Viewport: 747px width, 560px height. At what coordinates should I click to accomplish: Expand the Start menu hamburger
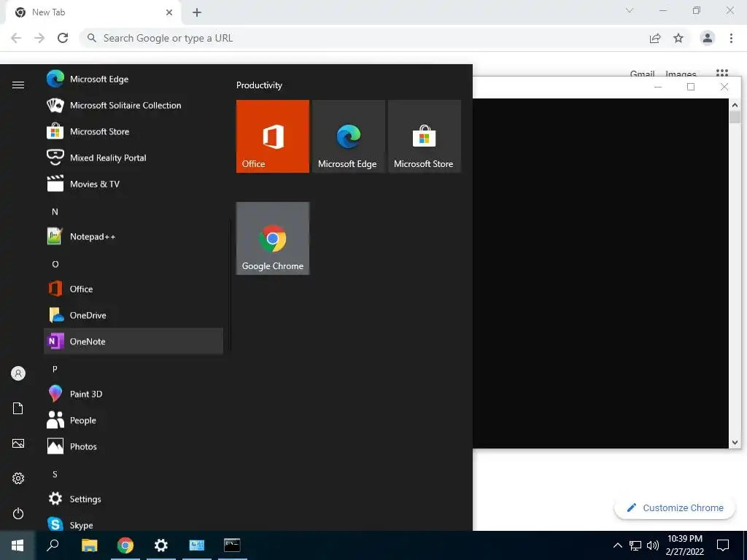(x=18, y=85)
